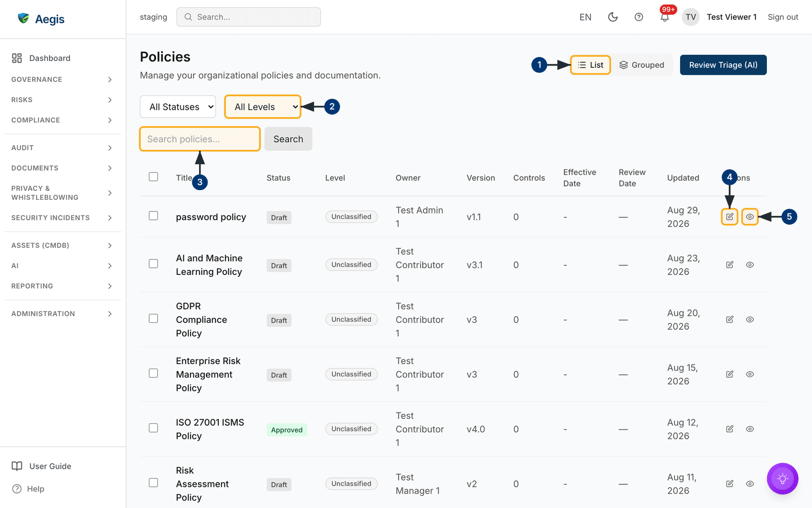Check the Enterprise Risk Management Policy checkbox
This screenshot has height=508, width=812.
(153, 373)
